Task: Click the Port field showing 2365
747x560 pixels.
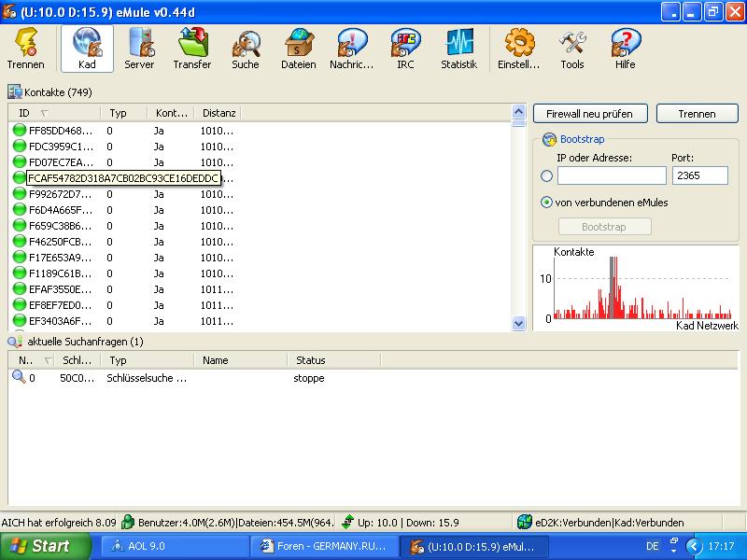Action: pos(699,175)
